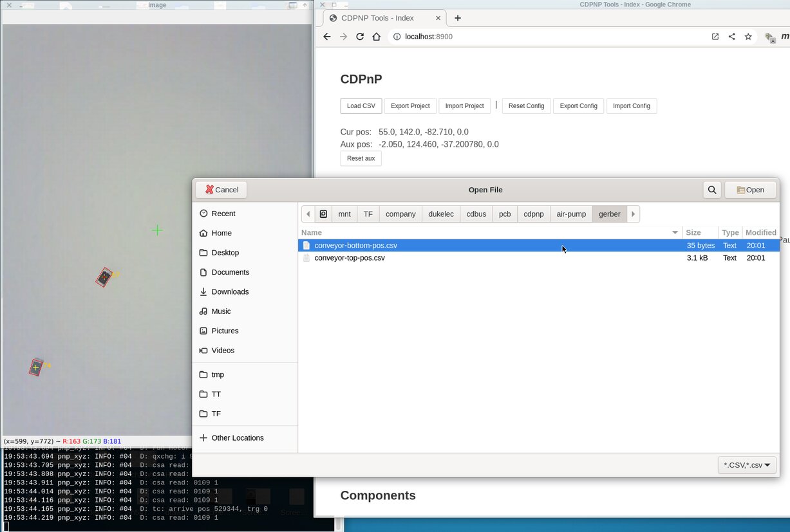This screenshot has height=532, width=790.
Task: Open the Pictures place in the sidebar
Action: [x=226, y=331]
